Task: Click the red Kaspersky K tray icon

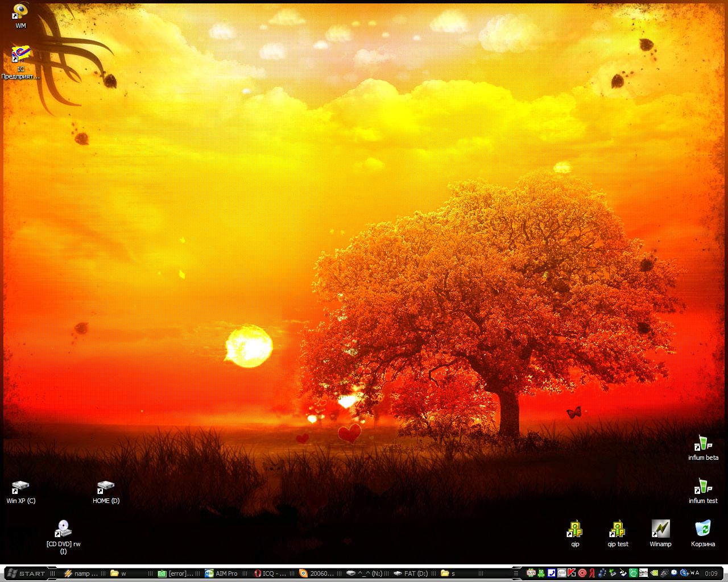Action: click(572, 573)
